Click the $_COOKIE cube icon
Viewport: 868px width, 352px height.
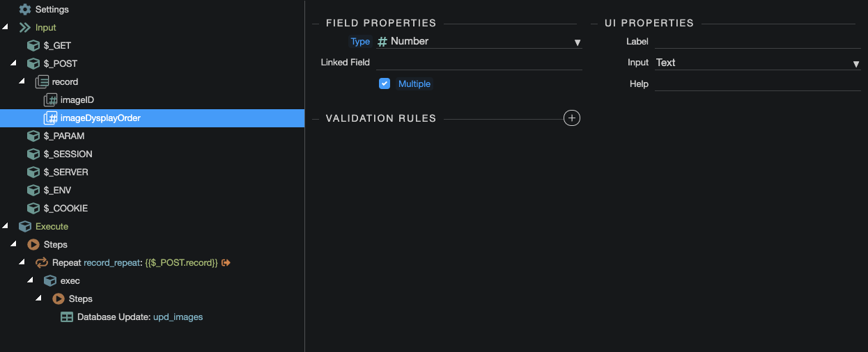pos(33,209)
